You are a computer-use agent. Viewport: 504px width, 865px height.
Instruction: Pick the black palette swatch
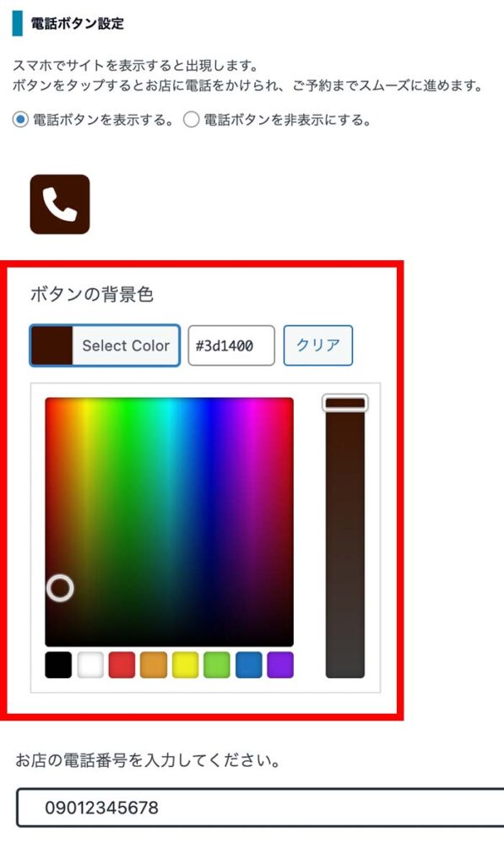pyautogui.click(x=58, y=665)
